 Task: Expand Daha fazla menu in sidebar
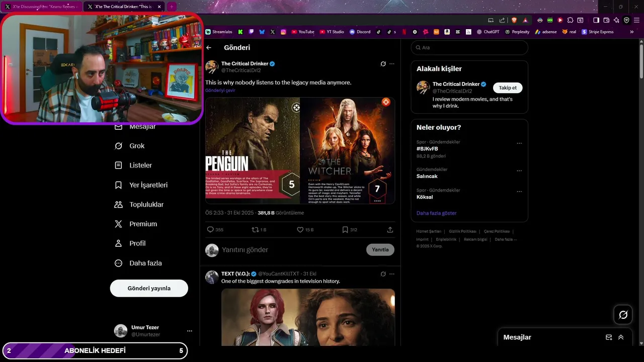coord(138,263)
